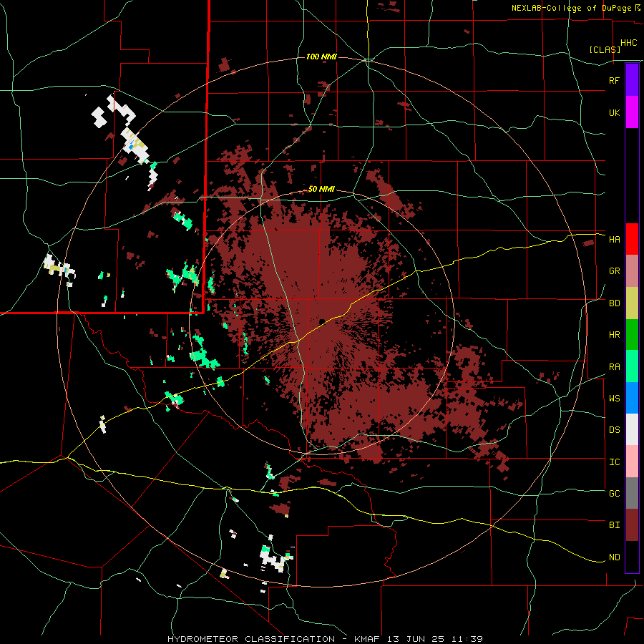Click the "HR" legend label
The width and height of the screenshot is (644, 644).
click(614, 335)
